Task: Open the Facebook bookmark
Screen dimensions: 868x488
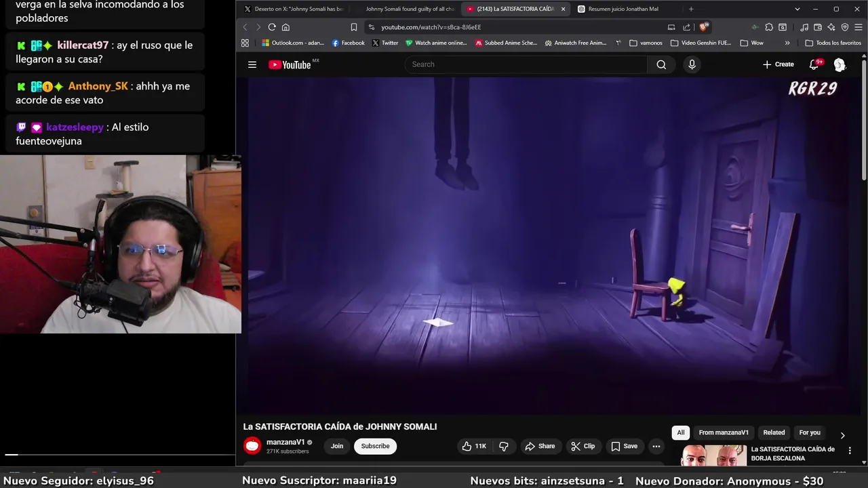Action: point(348,43)
